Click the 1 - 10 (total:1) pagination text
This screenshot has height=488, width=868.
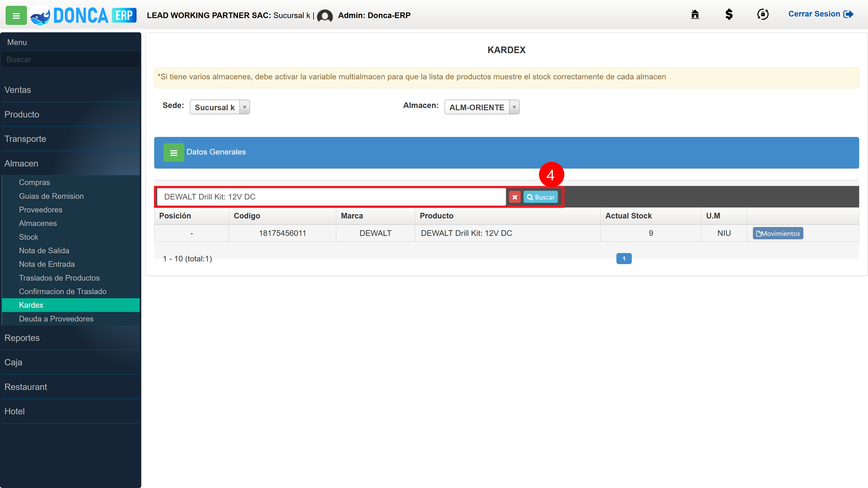click(x=187, y=259)
